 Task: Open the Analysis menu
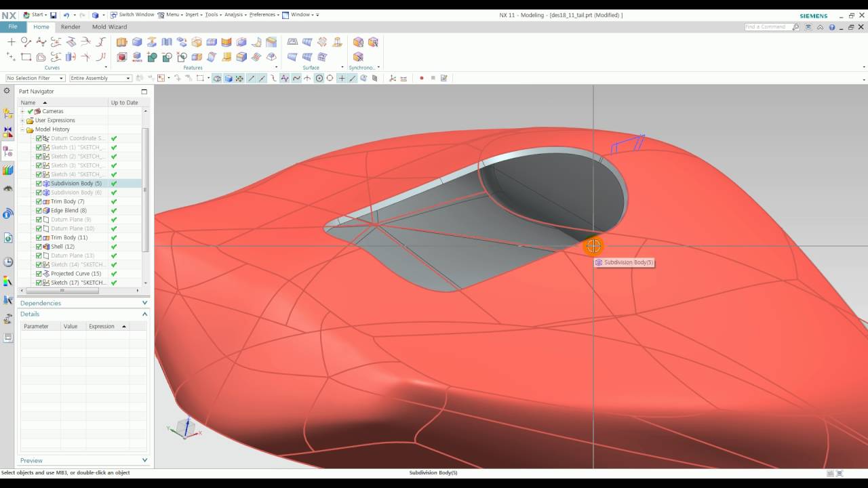[235, 15]
